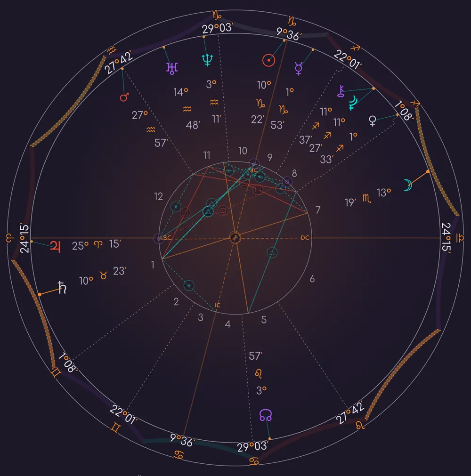Image resolution: width=471 pixels, height=476 pixels.
Task: Click house number 11
Action: click(207, 155)
